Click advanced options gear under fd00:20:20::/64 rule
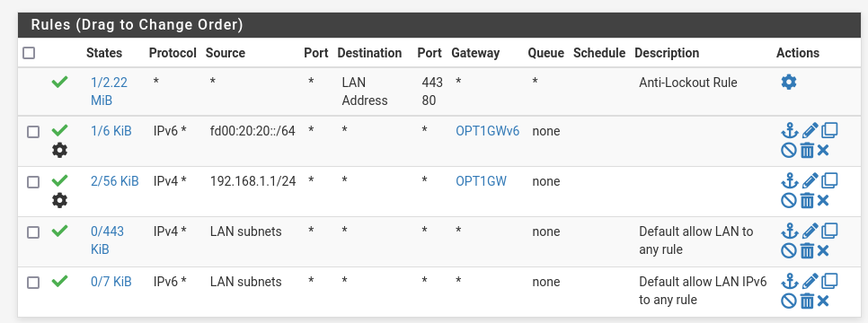This screenshot has height=323, width=868. tap(59, 150)
